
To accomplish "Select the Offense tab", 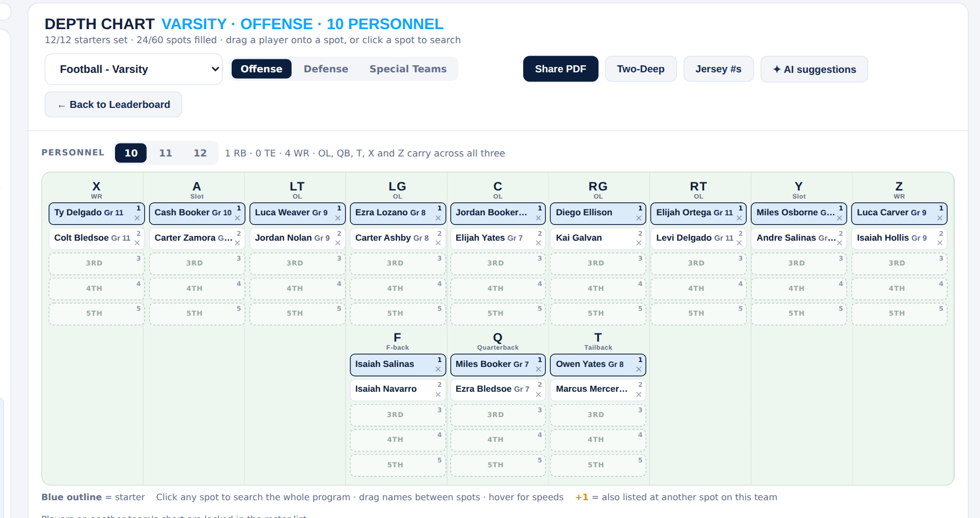I will click(x=261, y=69).
